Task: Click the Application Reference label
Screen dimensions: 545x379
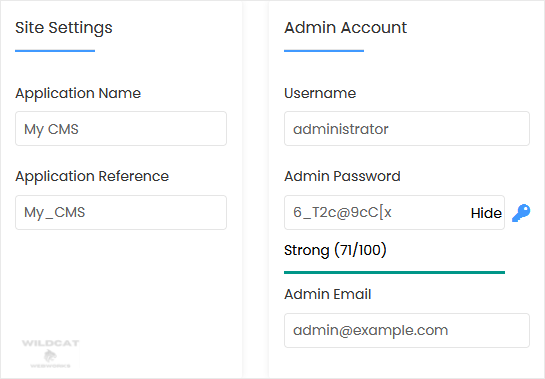Action: click(92, 177)
